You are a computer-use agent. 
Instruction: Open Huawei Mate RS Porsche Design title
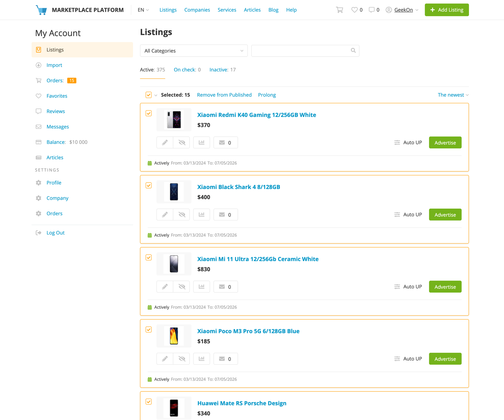click(242, 403)
